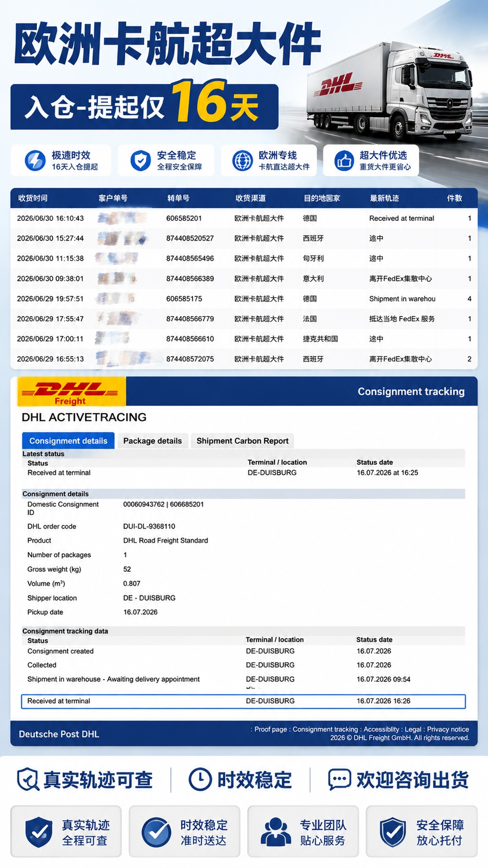Click the DHL ACTIVETRACING heading
This screenshot has height=868, width=488.
84,417
